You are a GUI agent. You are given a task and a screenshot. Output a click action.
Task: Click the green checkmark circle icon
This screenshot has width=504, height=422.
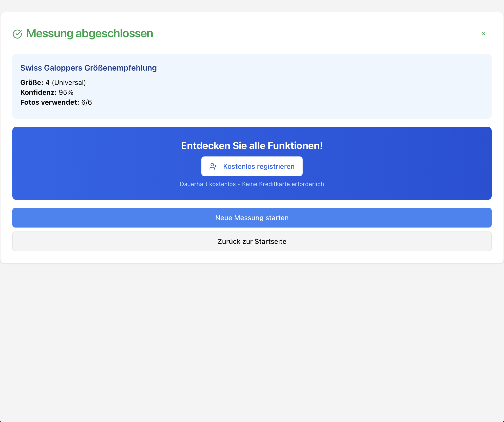(17, 34)
